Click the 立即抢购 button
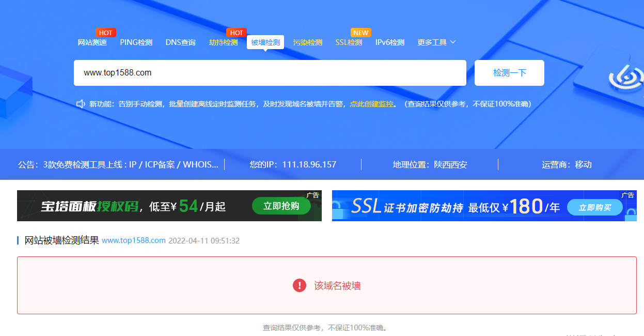 [281, 206]
